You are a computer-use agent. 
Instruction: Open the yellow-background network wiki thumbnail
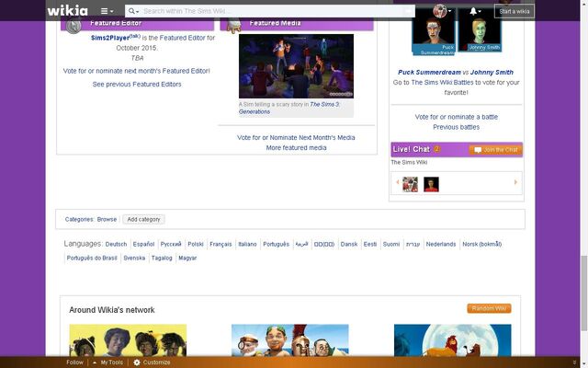pyautogui.click(x=128, y=340)
